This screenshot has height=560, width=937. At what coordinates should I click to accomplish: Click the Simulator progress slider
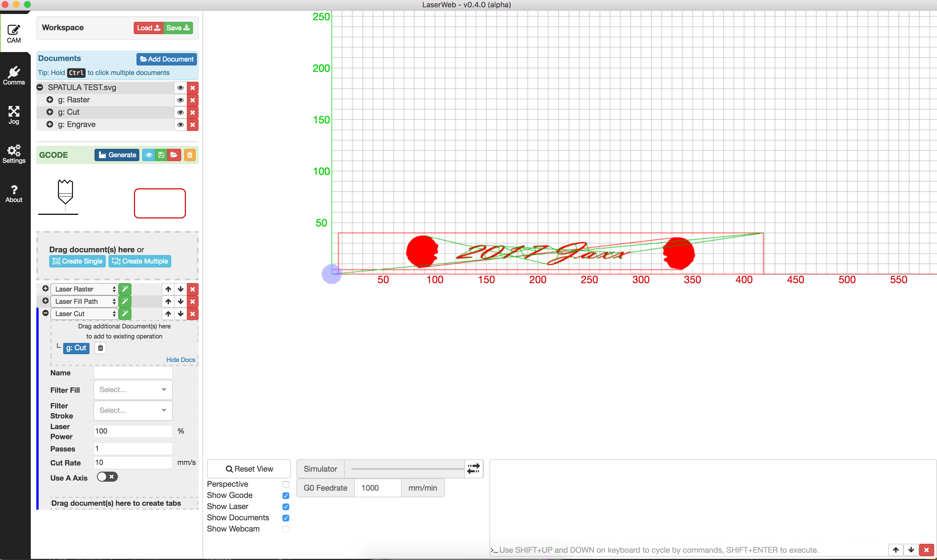(x=408, y=469)
